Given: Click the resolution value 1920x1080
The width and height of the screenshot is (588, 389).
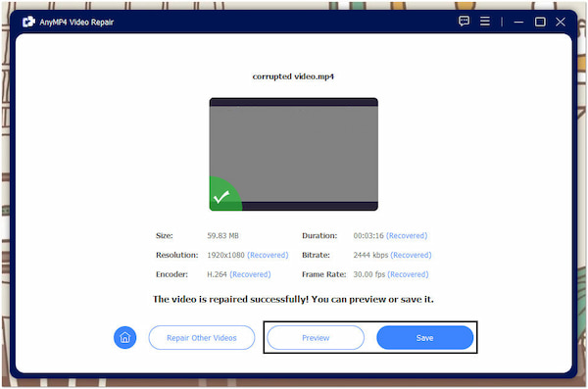Looking at the screenshot, I should [x=225, y=255].
